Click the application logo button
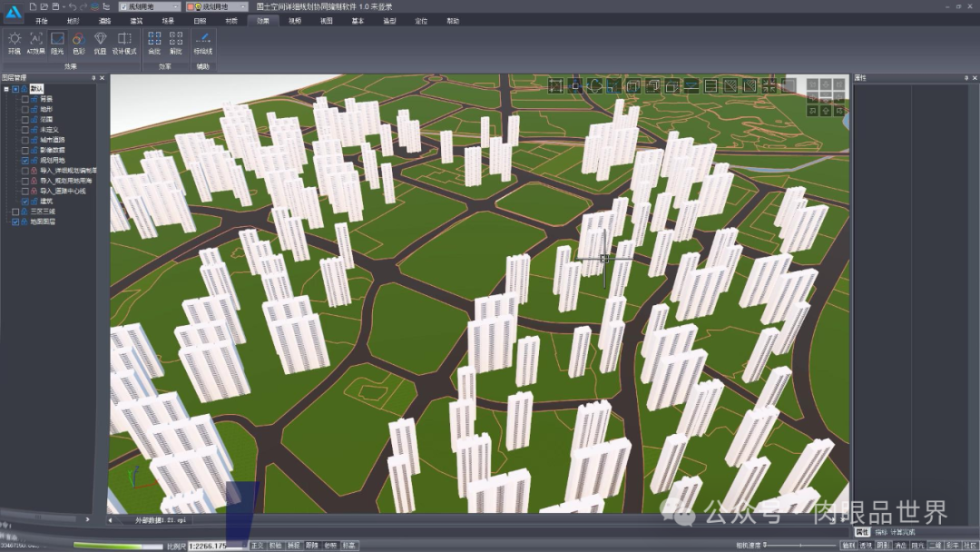The height and width of the screenshot is (552, 980). coord(13,11)
